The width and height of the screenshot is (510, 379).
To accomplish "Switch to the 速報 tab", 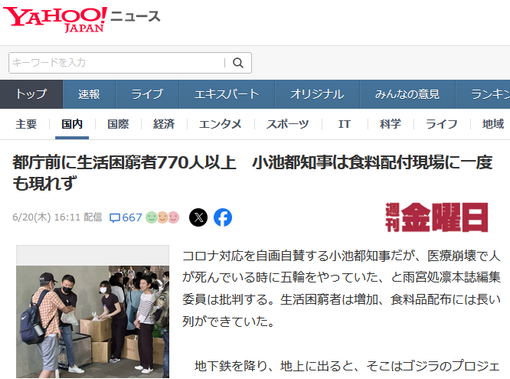I will (x=89, y=94).
